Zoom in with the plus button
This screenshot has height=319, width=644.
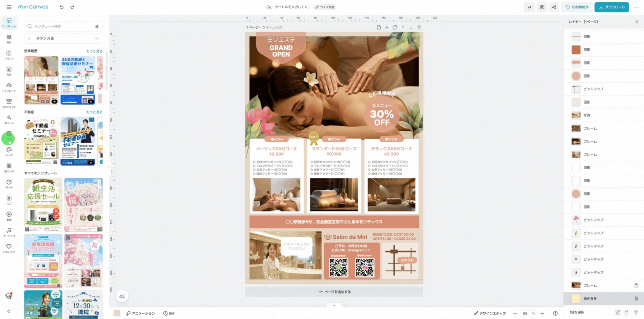(542, 313)
